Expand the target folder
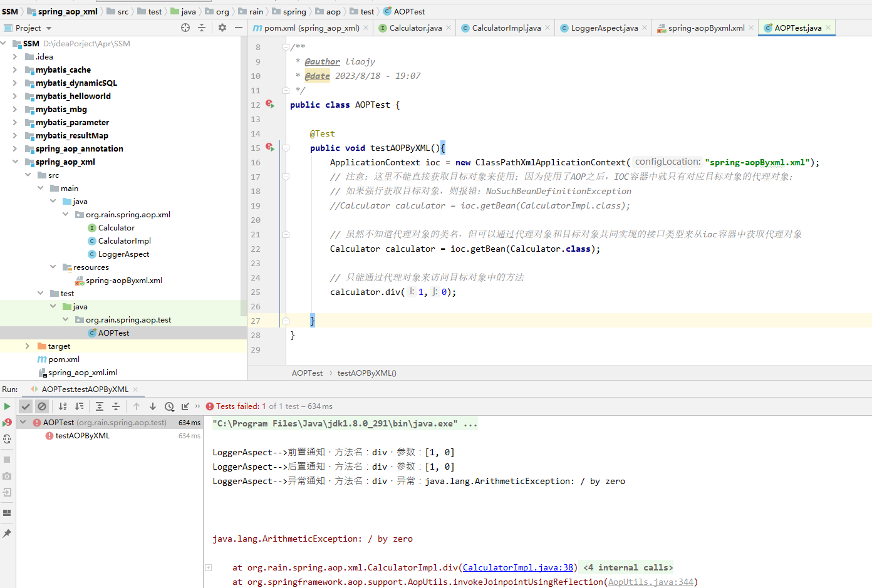The width and height of the screenshot is (872, 588). point(27,346)
